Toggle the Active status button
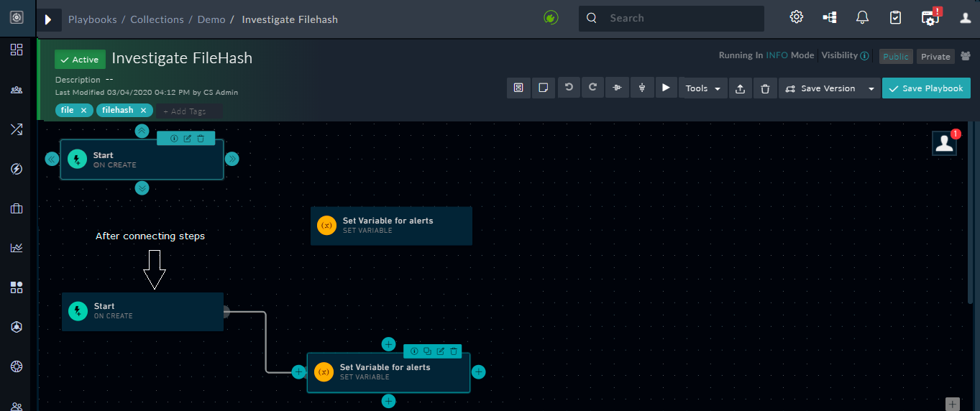Image resolution: width=980 pixels, height=411 pixels. 80,60
